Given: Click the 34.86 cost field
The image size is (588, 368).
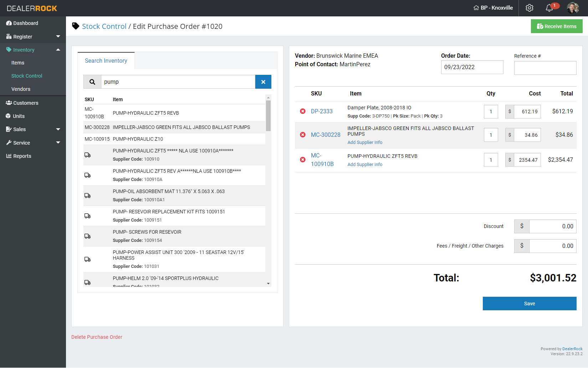Looking at the screenshot, I should pos(527,135).
